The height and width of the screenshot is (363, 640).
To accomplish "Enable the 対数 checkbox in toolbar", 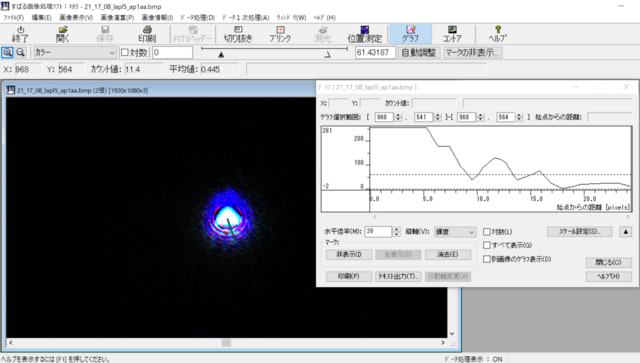I will (125, 52).
